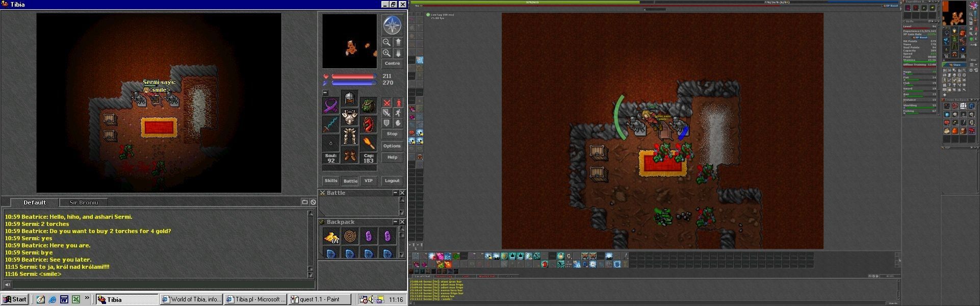The height and width of the screenshot is (306, 980).
Task: Open the Options button
Action: pos(392,146)
